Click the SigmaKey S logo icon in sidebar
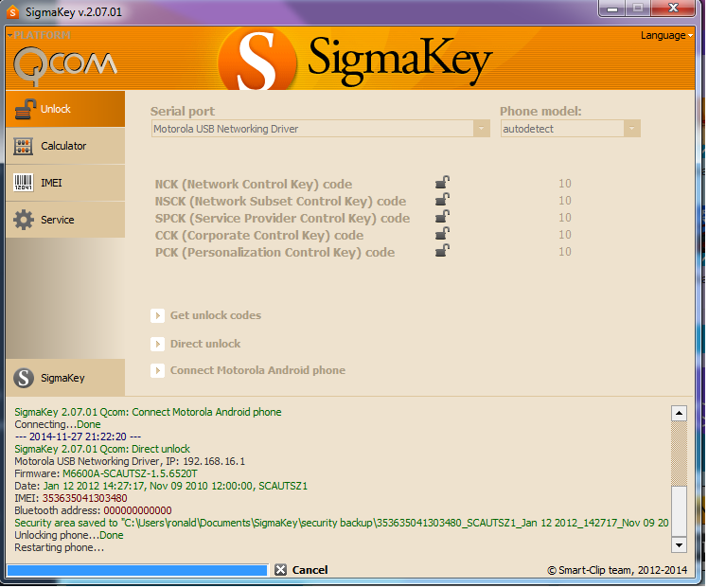The image size is (708, 588). tap(25, 378)
